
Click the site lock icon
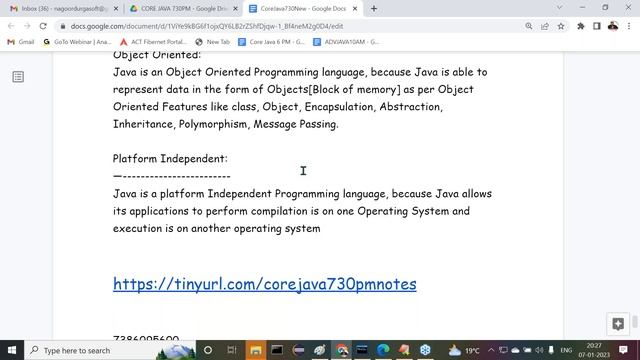point(62,26)
